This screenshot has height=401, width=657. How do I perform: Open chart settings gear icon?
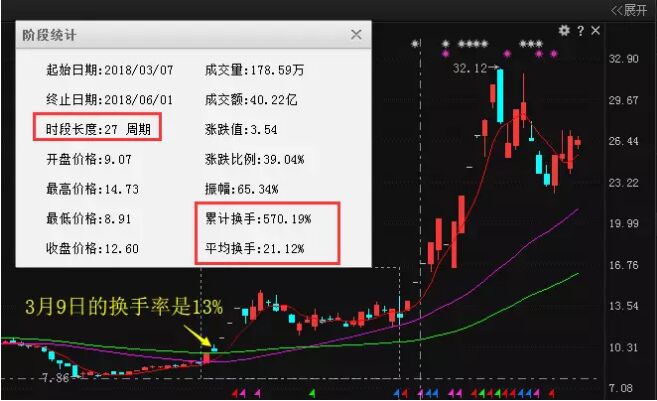565,31
